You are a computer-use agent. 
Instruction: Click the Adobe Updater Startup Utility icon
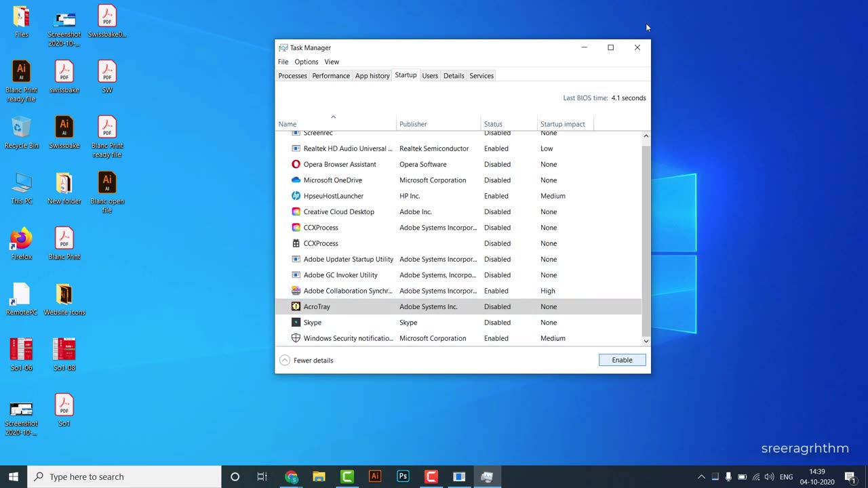coord(296,259)
